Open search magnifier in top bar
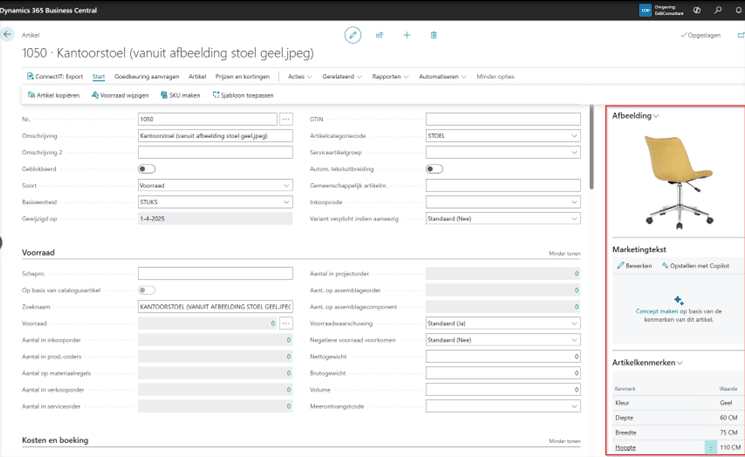745x457 pixels. click(717, 10)
